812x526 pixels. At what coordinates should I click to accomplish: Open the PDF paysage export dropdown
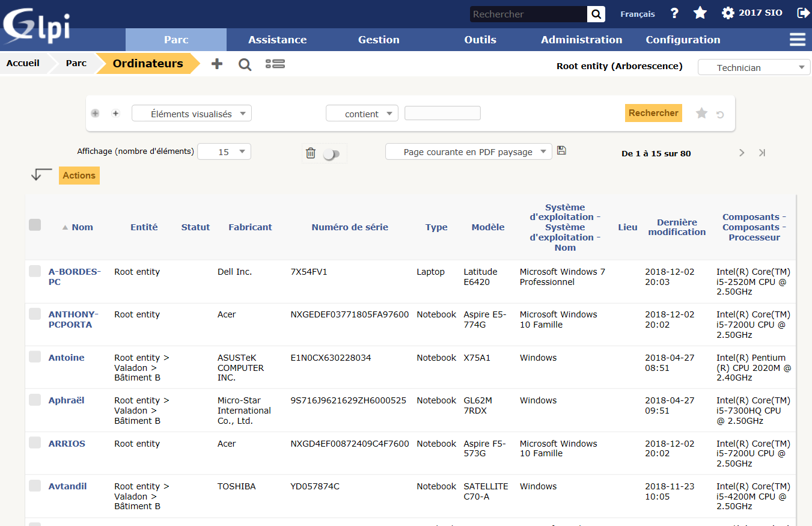coord(469,152)
